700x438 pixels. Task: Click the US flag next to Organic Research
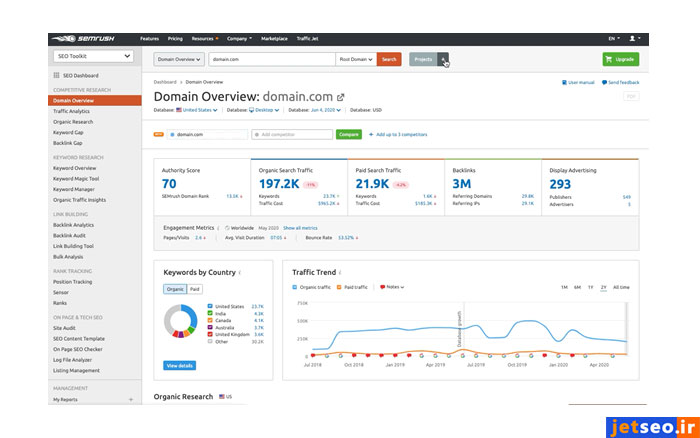[222, 396]
